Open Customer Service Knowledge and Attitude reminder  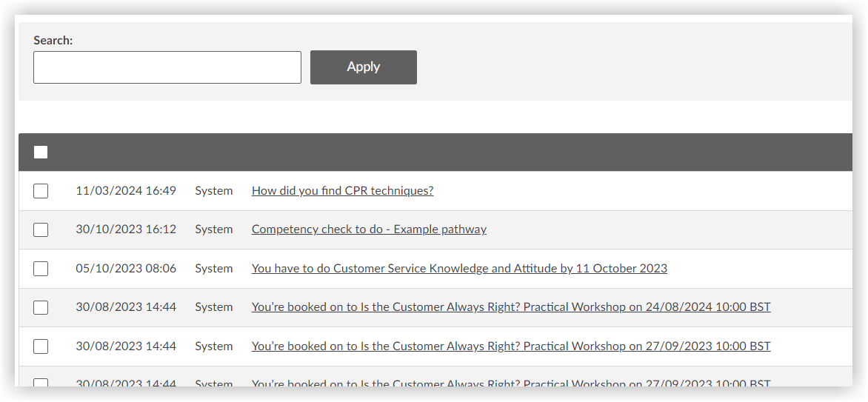click(x=459, y=269)
